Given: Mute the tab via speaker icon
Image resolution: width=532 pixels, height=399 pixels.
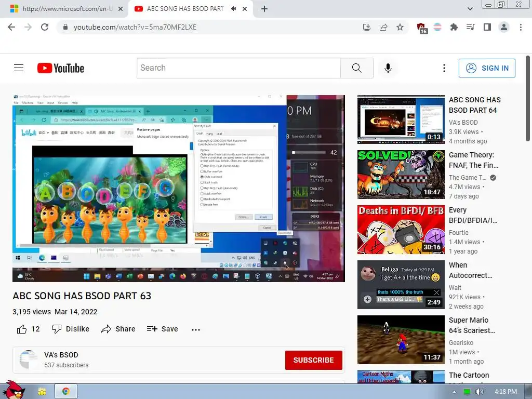Looking at the screenshot, I should pyautogui.click(x=233, y=9).
